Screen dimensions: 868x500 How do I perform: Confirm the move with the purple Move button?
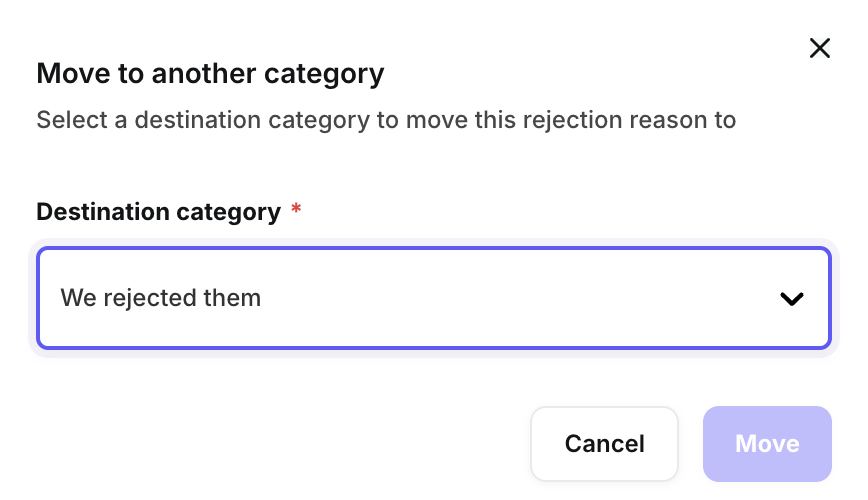[767, 444]
